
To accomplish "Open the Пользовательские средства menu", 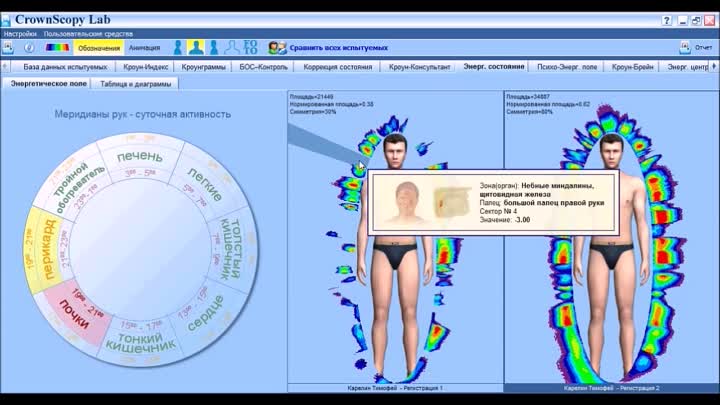I will pyautogui.click(x=88, y=34).
